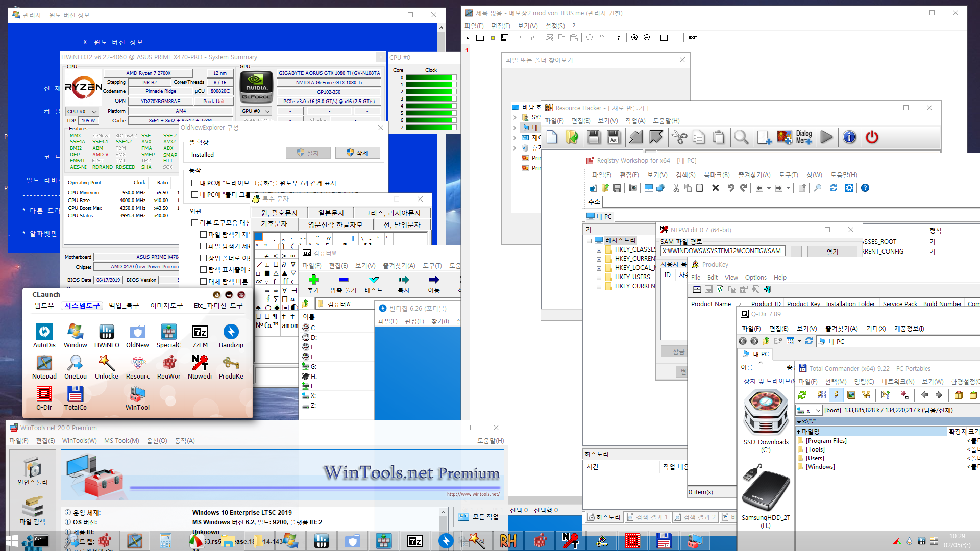Image resolution: width=980 pixels, height=551 pixels.
Task: Switch to the Windows tab in CLaunch
Action: coord(44,305)
